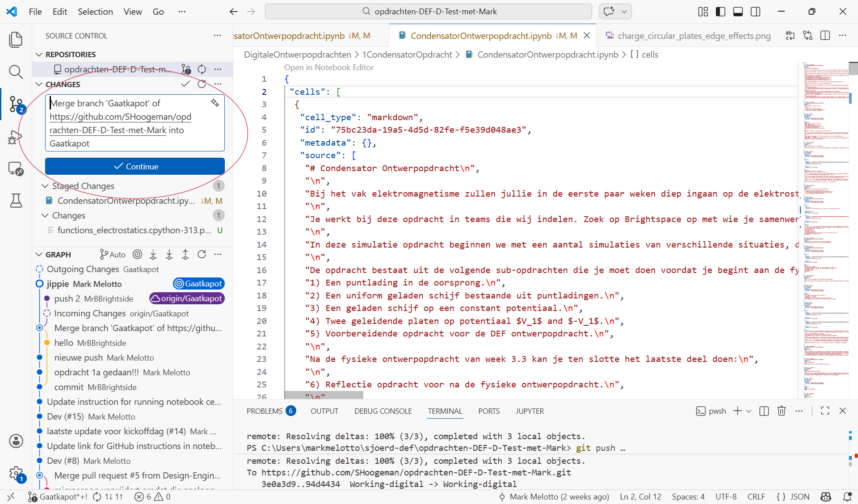Click the Fetch icon in Graph toolbar

coord(153,255)
